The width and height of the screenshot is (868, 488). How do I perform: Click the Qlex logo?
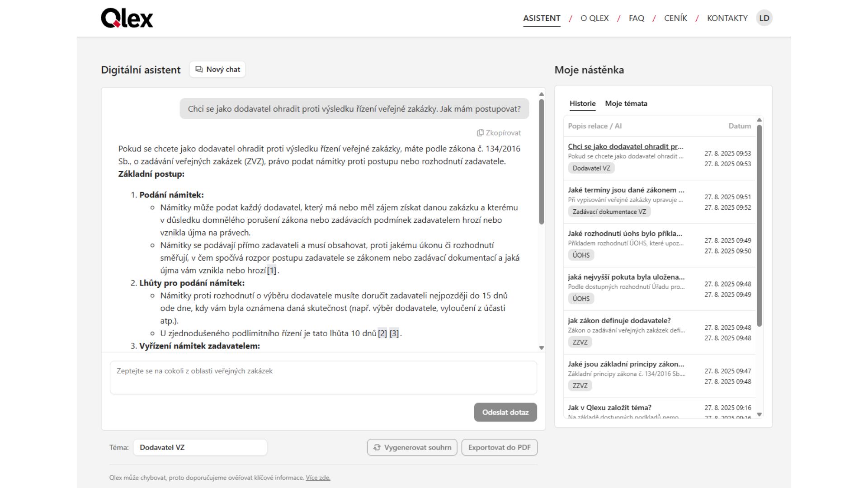point(127,18)
